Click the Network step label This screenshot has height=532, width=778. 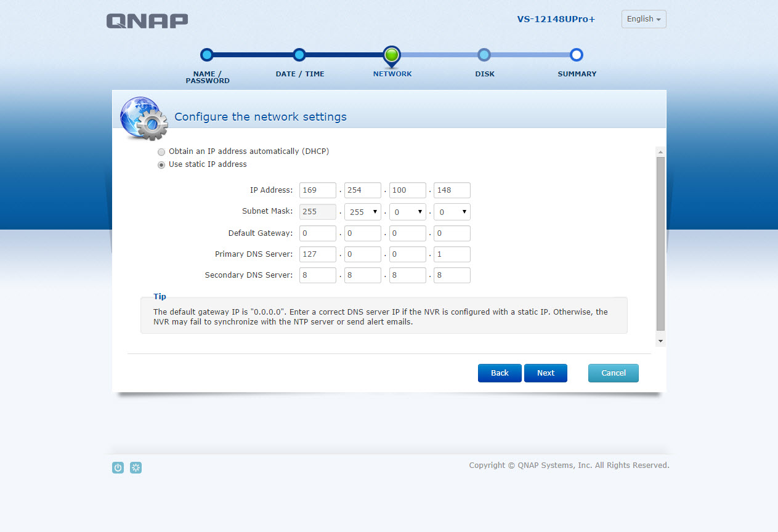point(392,74)
